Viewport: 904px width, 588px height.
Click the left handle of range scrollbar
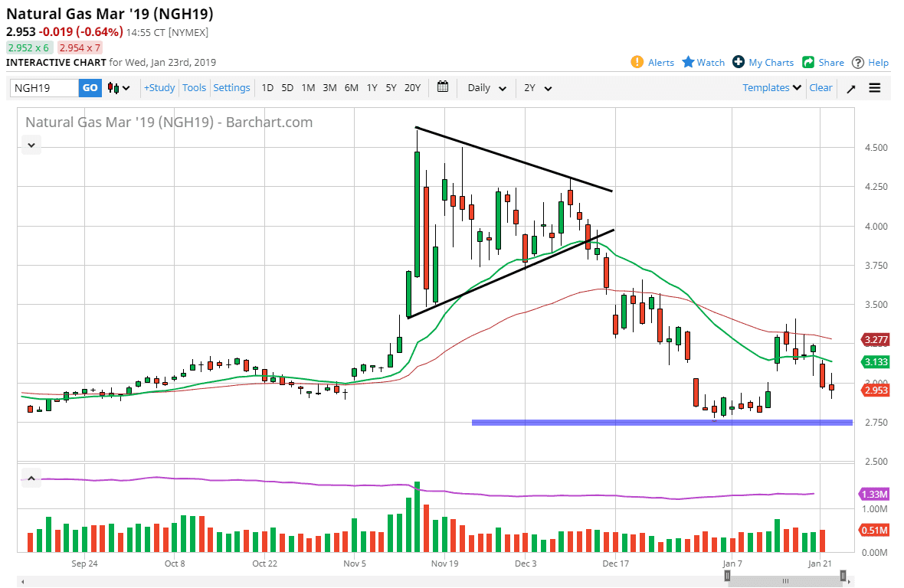(x=728, y=576)
